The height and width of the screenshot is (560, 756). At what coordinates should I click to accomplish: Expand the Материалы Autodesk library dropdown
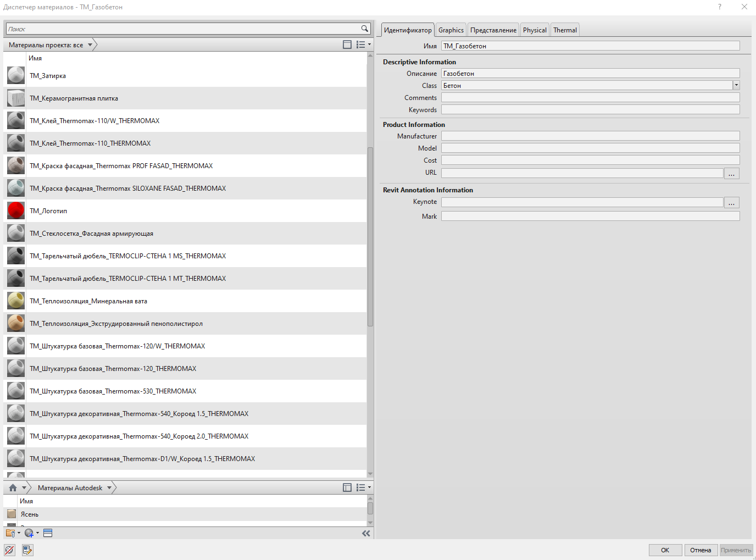pos(109,487)
